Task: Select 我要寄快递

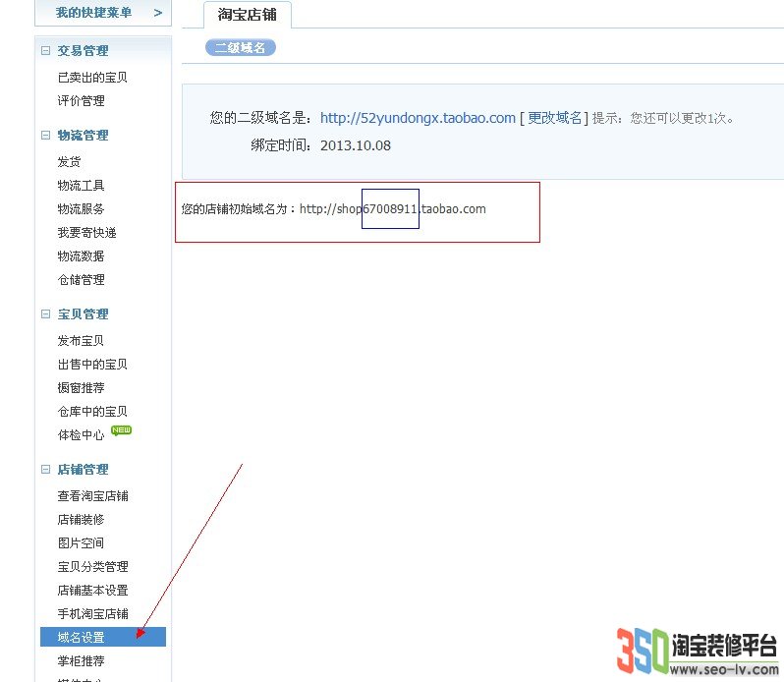Action: point(87,233)
